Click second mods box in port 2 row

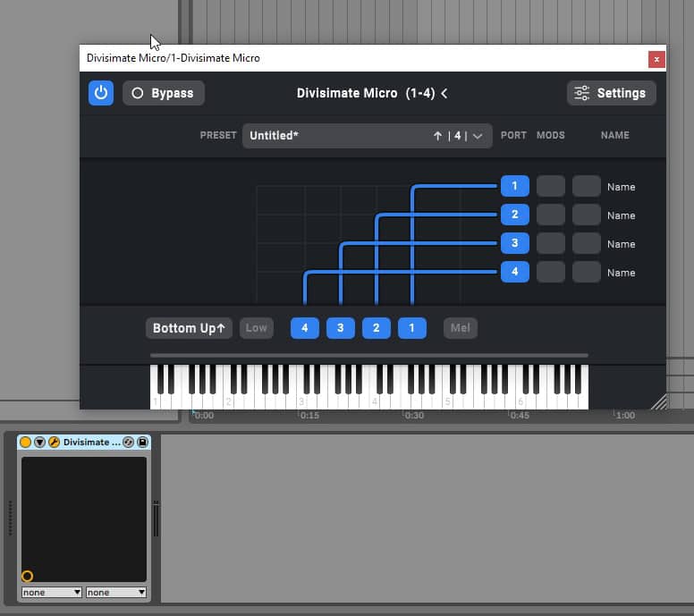[587, 215]
